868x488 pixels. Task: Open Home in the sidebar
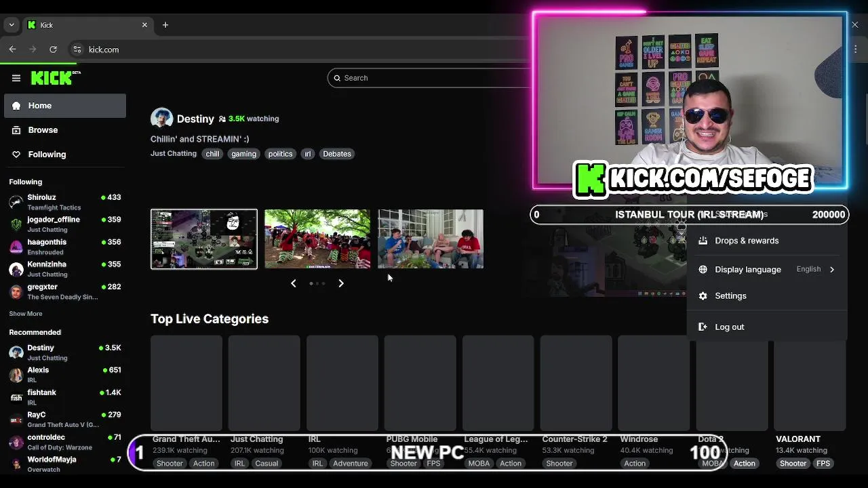click(x=65, y=106)
